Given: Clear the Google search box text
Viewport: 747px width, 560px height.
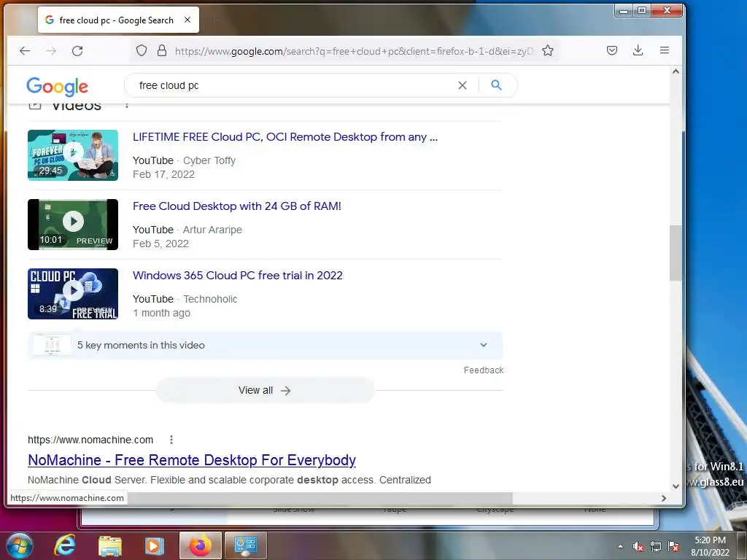Looking at the screenshot, I should [x=462, y=85].
